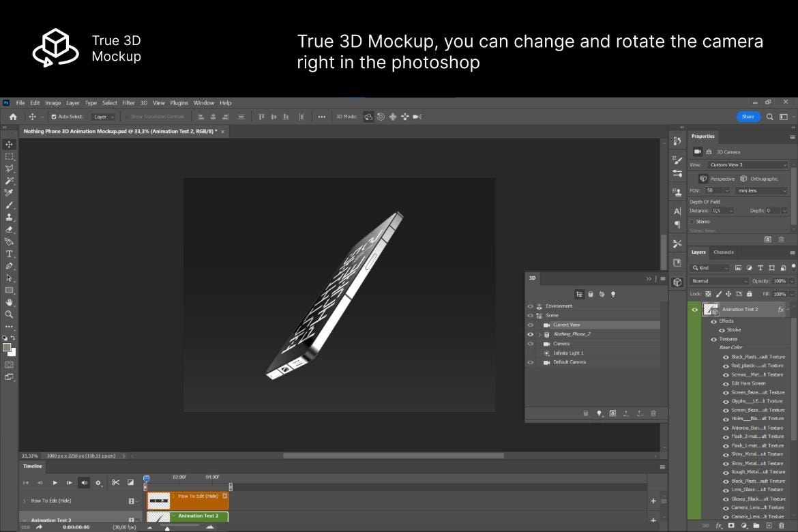The image size is (798, 532).
Task: Select the Zoom tool
Action: coord(9,315)
